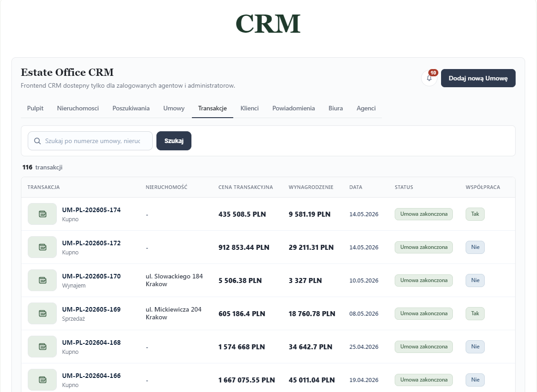Click the Szukaj button
The width and height of the screenshot is (537, 392).
(174, 141)
